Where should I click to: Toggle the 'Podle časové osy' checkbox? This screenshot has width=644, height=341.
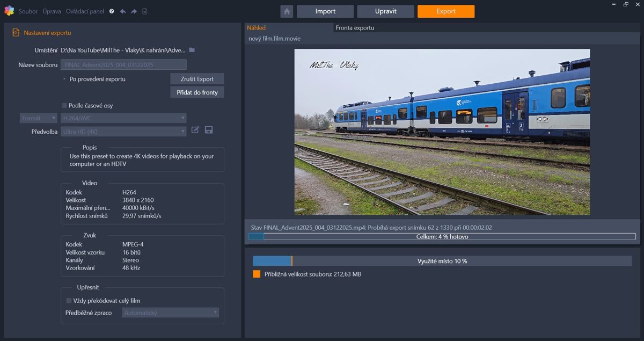64,106
